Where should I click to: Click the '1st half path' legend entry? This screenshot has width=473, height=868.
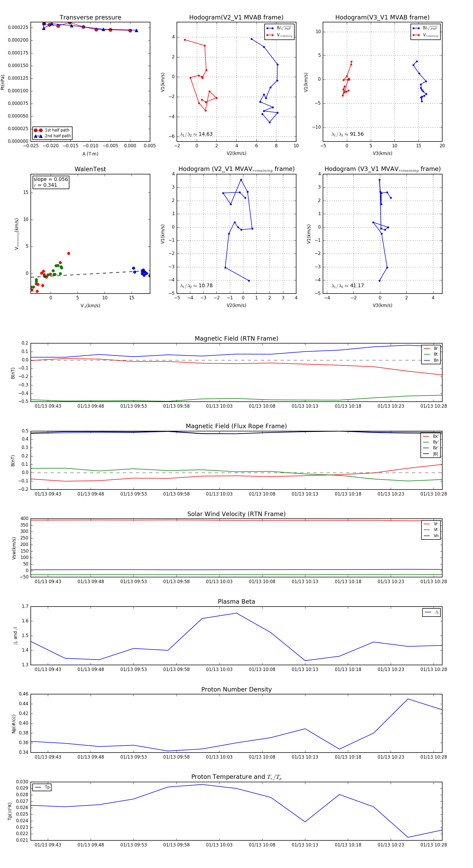click(x=52, y=130)
